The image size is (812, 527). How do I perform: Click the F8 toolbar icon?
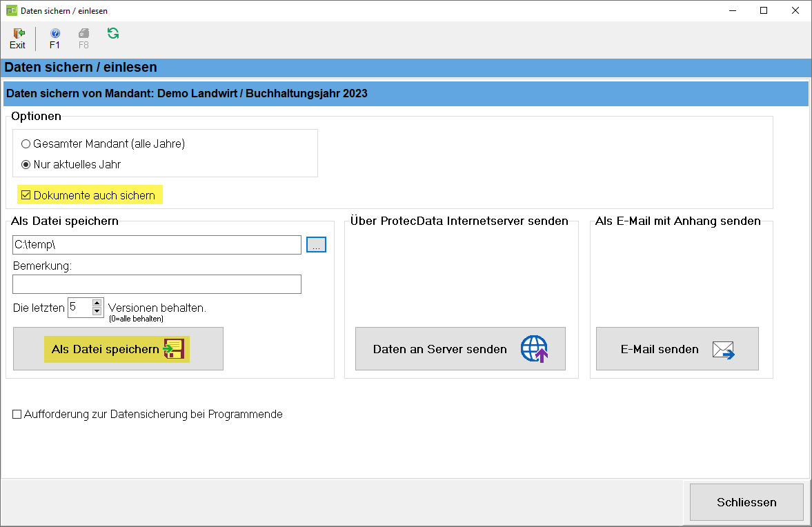pos(83,33)
